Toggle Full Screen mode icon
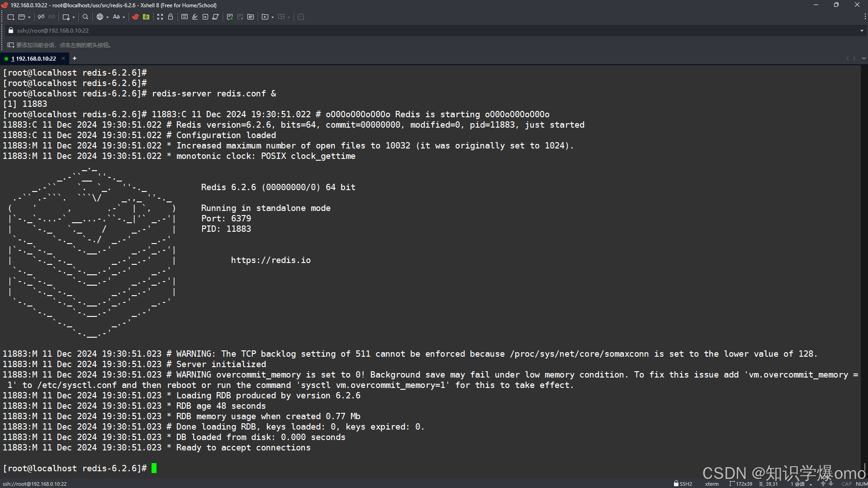868x488 pixels. [160, 17]
